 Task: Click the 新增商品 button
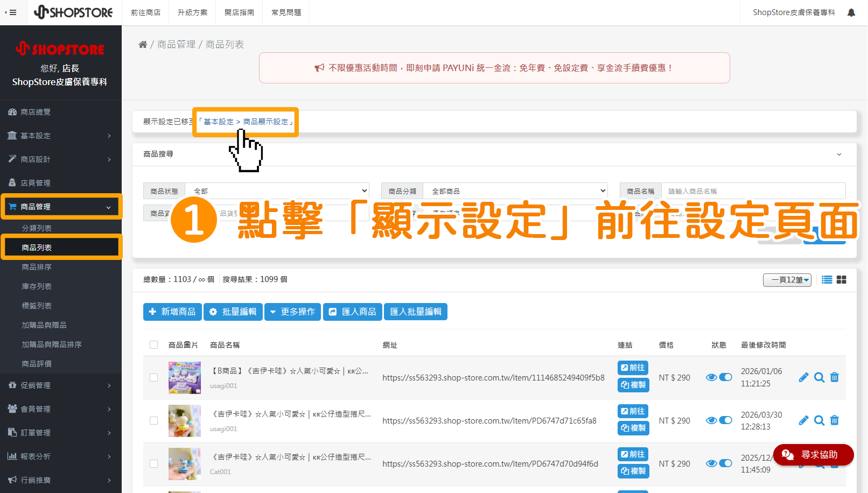click(172, 312)
